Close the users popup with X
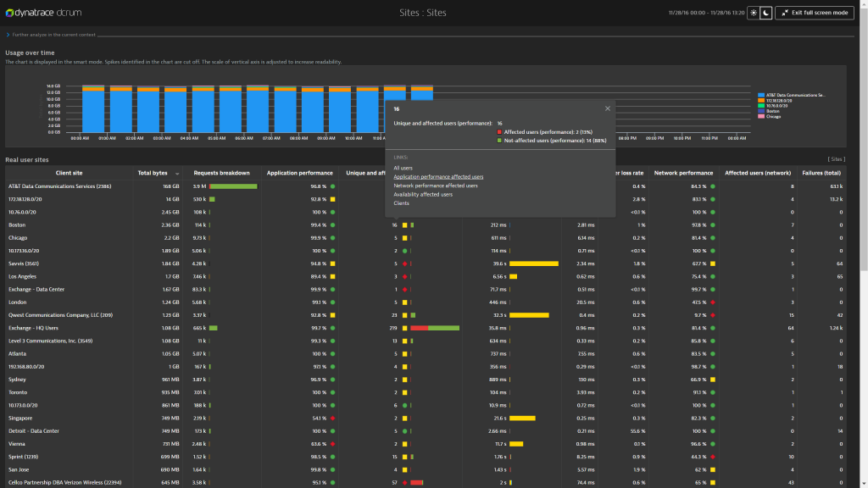 [607, 108]
